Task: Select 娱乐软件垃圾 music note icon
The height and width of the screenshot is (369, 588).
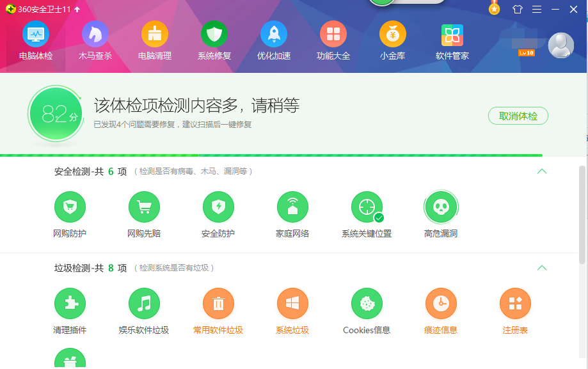Action: [x=144, y=303]
